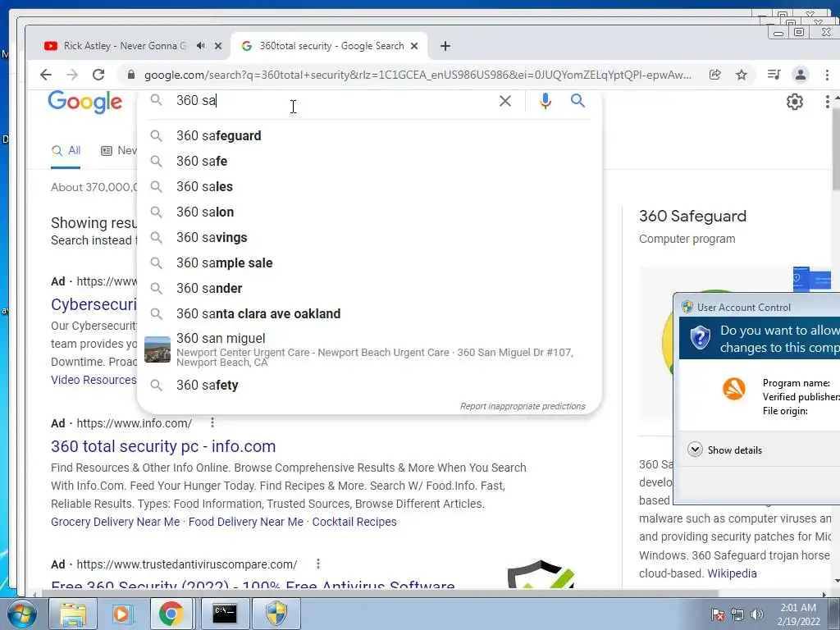
Task: Clear the Google search box text
Action: click(x=505, y=101)
